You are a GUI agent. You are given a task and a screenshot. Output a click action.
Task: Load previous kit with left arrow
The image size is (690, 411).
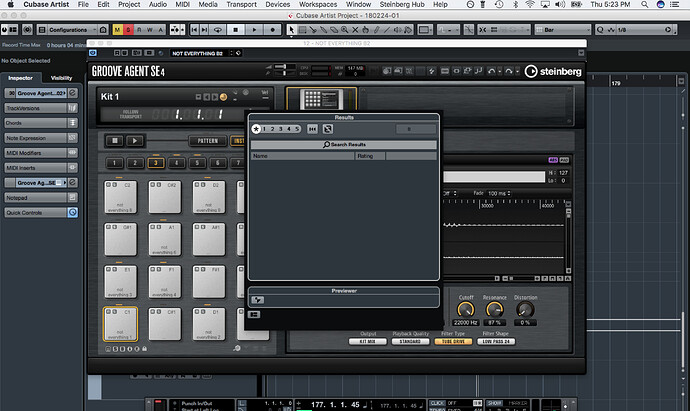tap(206, 97)
